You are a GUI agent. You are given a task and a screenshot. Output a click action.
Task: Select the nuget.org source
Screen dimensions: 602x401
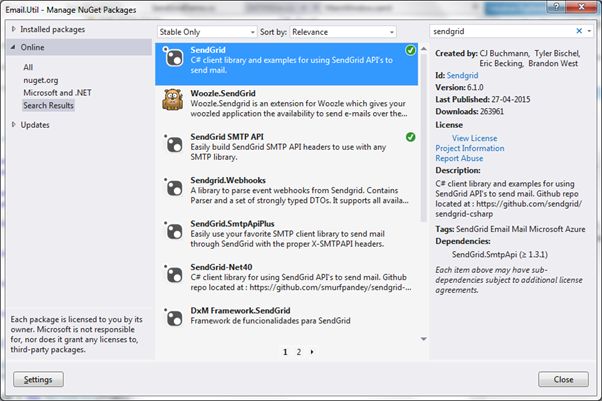click(x=41, y=80)
